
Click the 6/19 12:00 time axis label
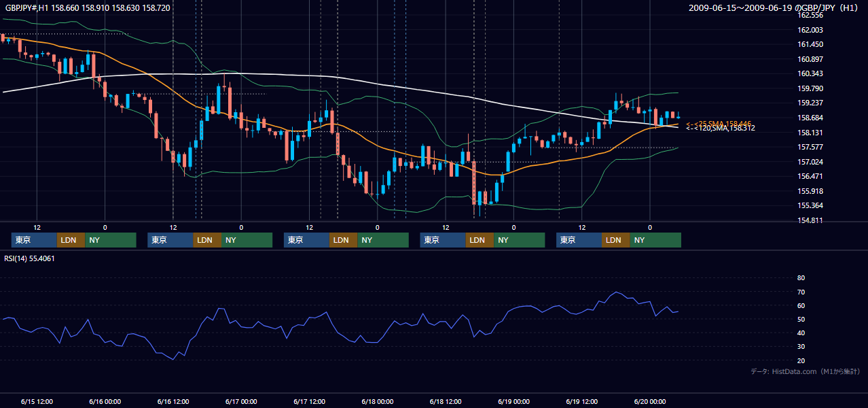click(581, 401)
